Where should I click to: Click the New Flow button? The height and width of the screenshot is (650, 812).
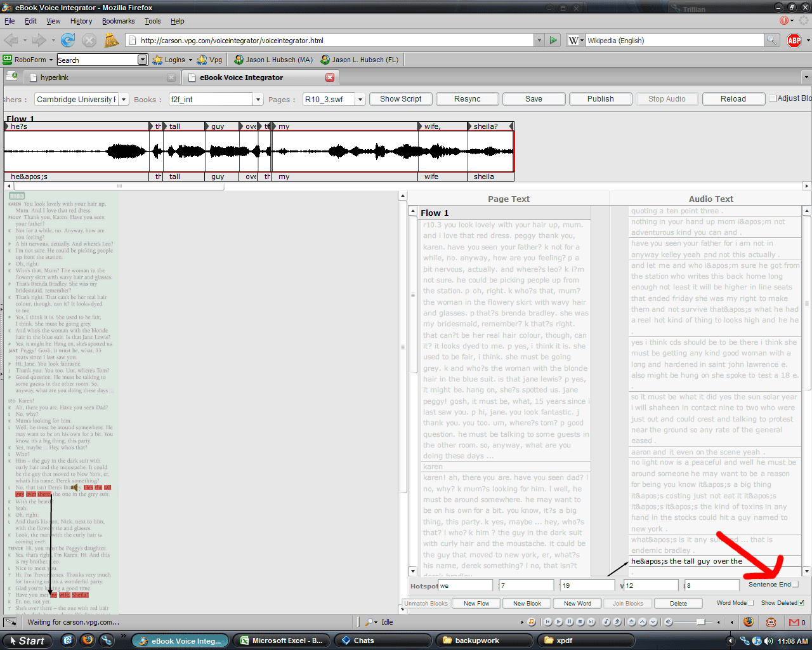click(476, 604)
